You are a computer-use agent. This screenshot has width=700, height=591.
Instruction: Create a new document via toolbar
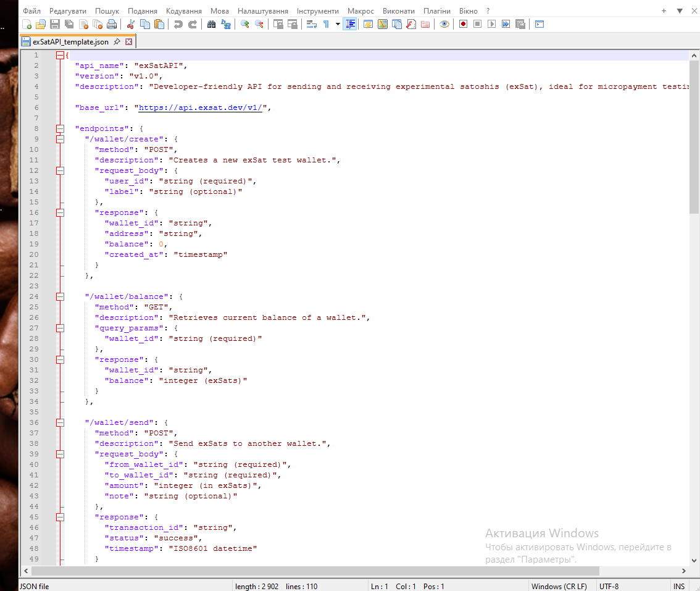tap(27, 24)
